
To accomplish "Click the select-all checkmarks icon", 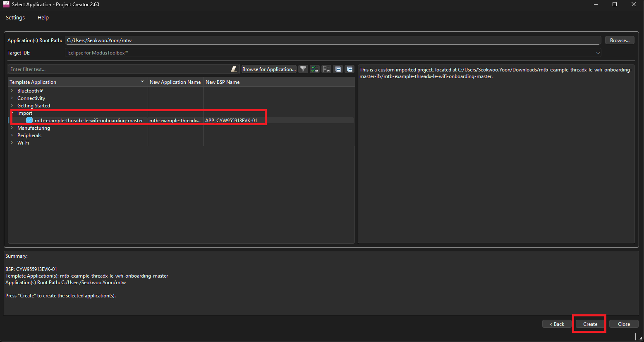I will coord(315,69).
